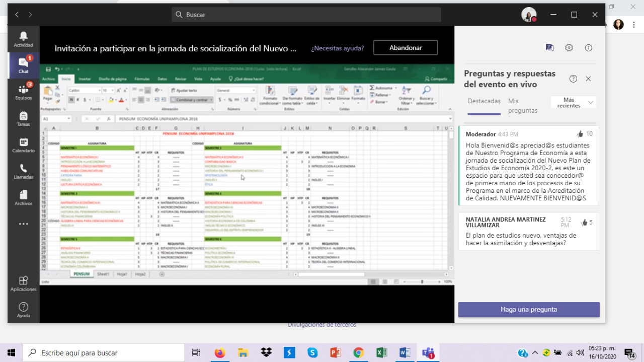Viewport: 644px width, 362px height.
Task: Open Llamadas in the sidebar
Action: click(x=23, y=171)
